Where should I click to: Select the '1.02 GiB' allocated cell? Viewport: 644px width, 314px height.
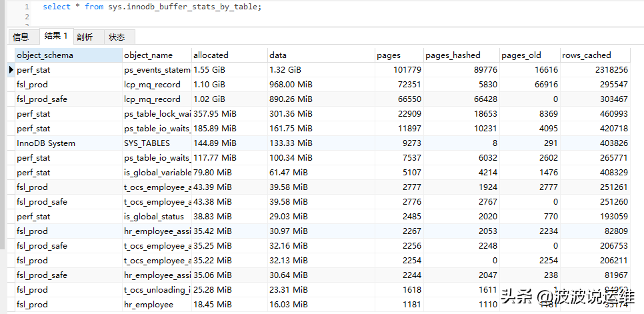[x=229, y=99]
